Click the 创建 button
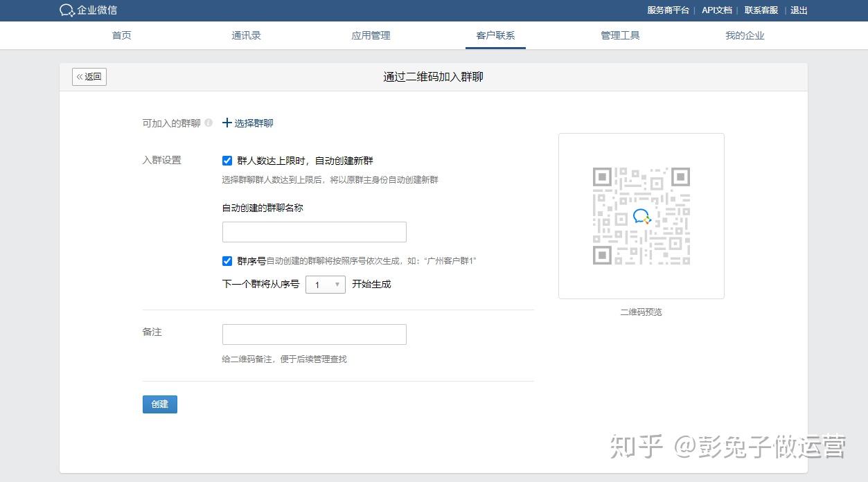Viewport: 868px width, 482px height. click(x=160, y=404)
